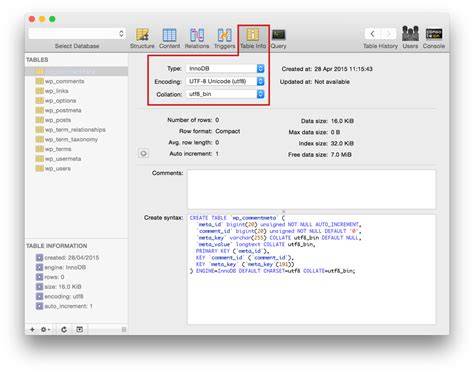This screenshot has width=474, height=373.
Task: Click the TABLE INFORMATION header
Action: tap(57, 246)
